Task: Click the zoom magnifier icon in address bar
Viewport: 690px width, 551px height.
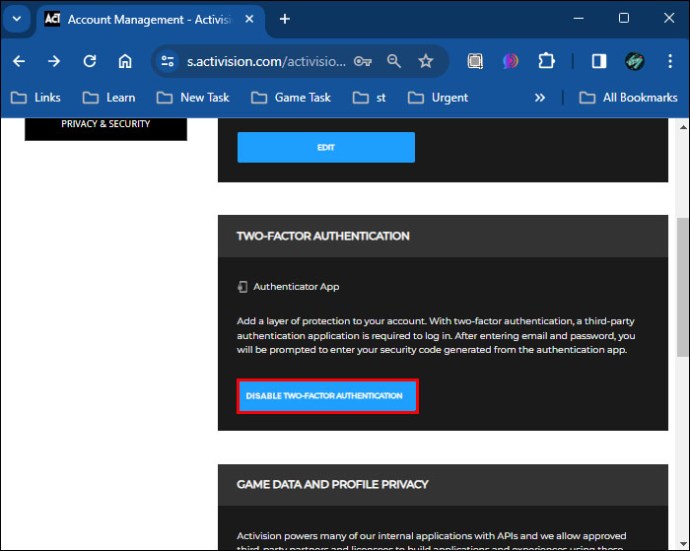Action: coord(394,61)
